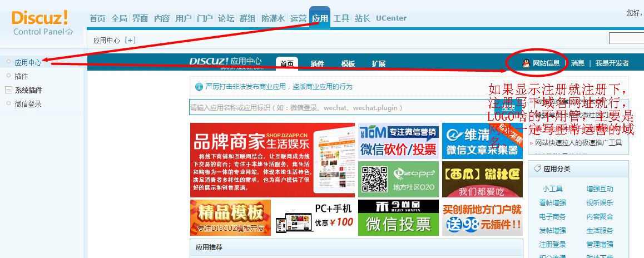Screen dimensions: 644x258
Task: Select 应用中心 in the sidebar
Action: click(28, 62)
